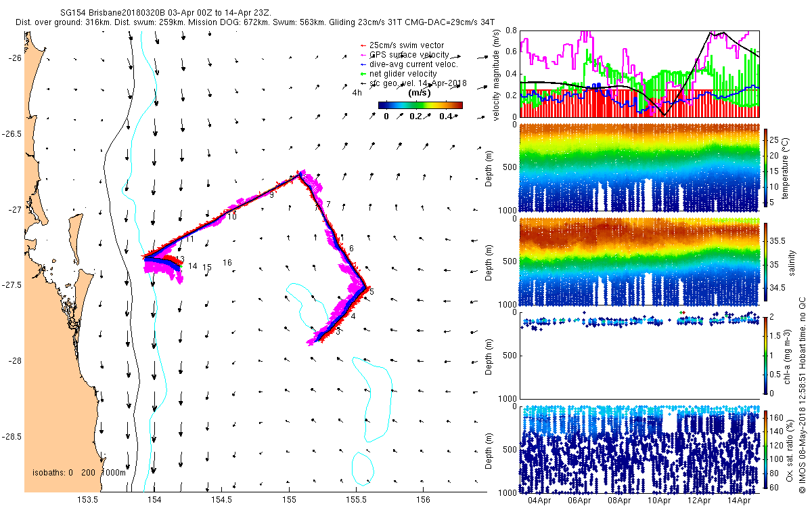The image size is (812, 508).
Task: Click the '154' longitude tick label
Action: 155,501
